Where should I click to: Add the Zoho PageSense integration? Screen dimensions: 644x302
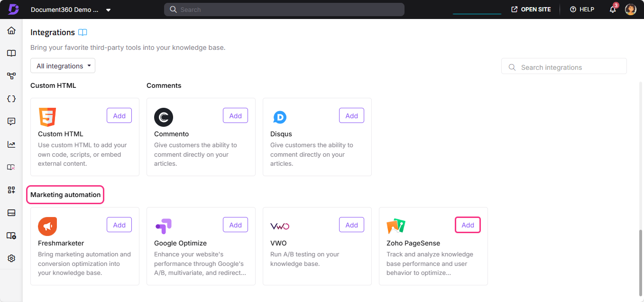[468, 224]
